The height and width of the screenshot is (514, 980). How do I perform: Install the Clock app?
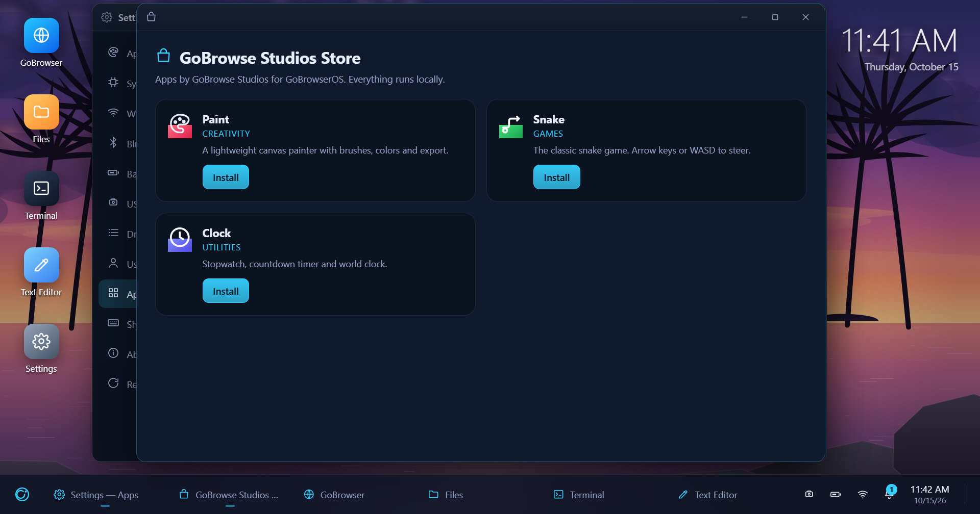[x=226, y=291]
